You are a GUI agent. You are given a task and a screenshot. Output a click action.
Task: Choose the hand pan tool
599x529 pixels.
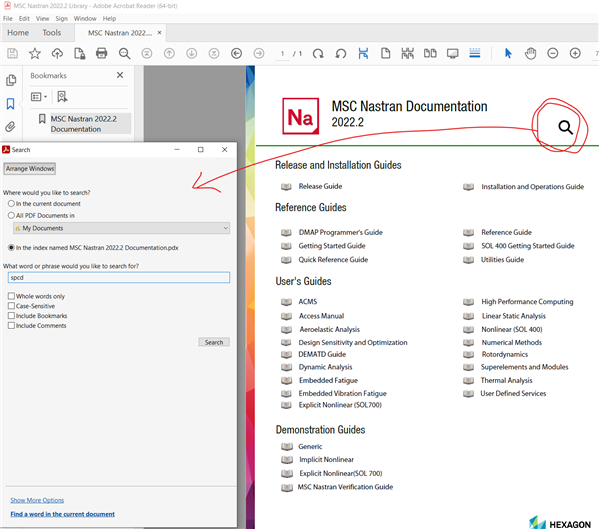click(530, 53)
